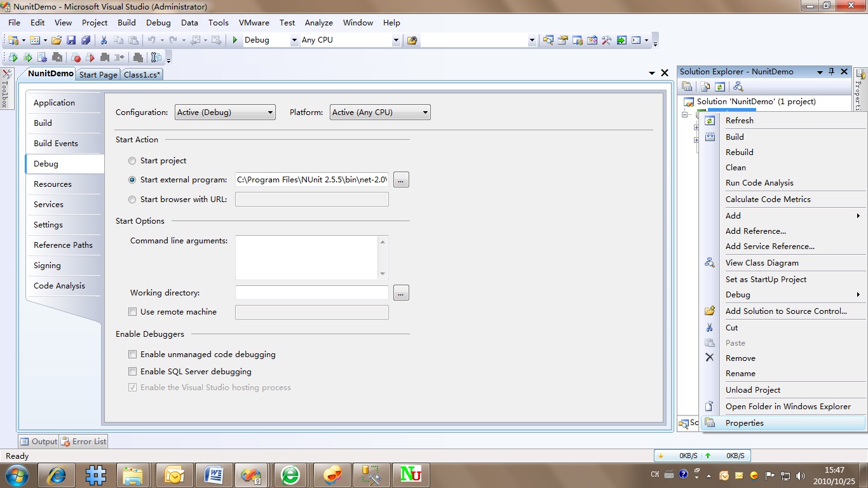Click the Save All icon
The width and height of the screenshot is (868, 488).
coord(86,40)
